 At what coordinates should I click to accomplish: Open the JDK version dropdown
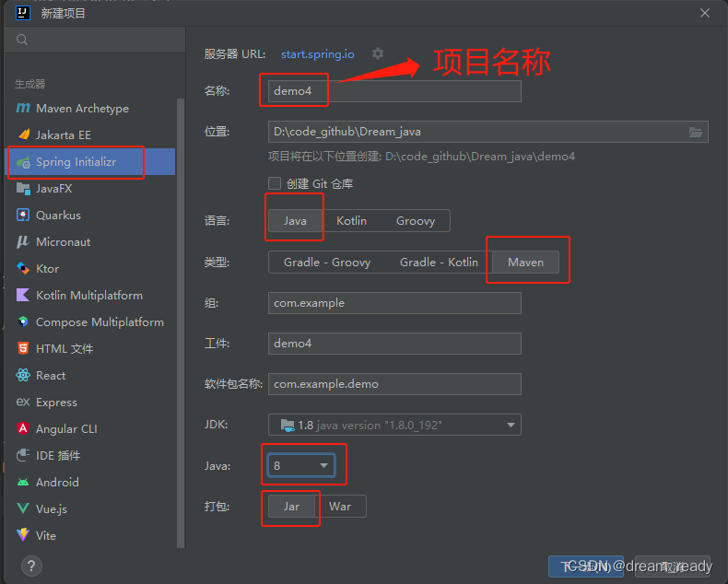394,425
